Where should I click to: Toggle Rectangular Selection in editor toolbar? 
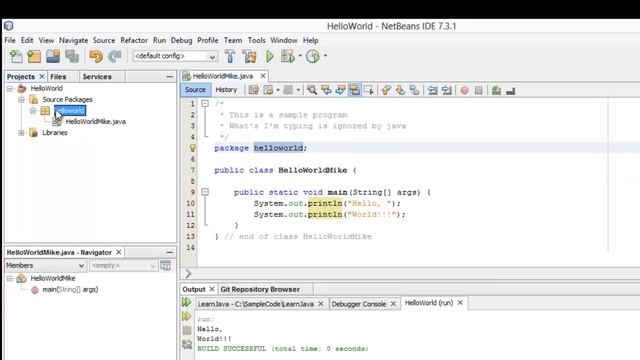click(x=369, y=90)
